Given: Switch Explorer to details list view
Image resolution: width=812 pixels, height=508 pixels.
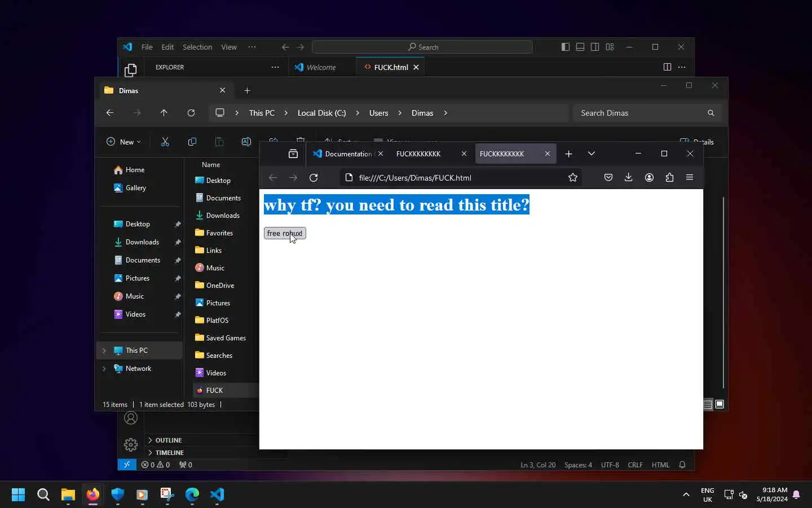Looking at the screenshot, I should [708, 404].
